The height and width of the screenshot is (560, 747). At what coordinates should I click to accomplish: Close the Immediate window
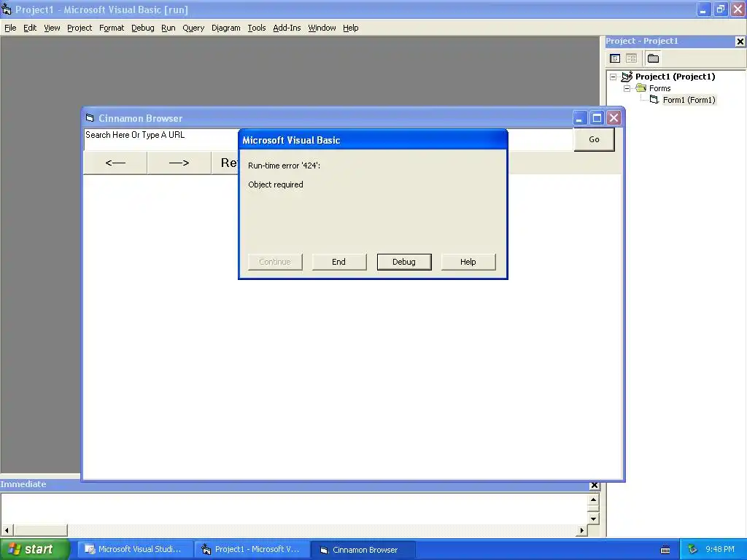tap(594, 485)
